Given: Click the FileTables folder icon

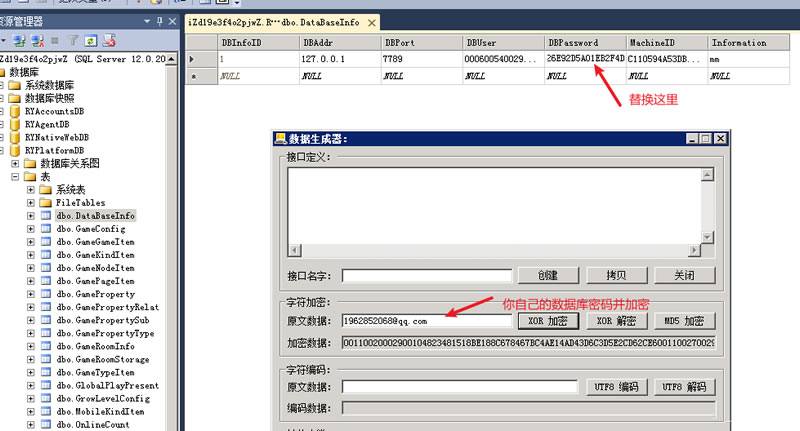Looking at the screenshot, I should point(45,203).
